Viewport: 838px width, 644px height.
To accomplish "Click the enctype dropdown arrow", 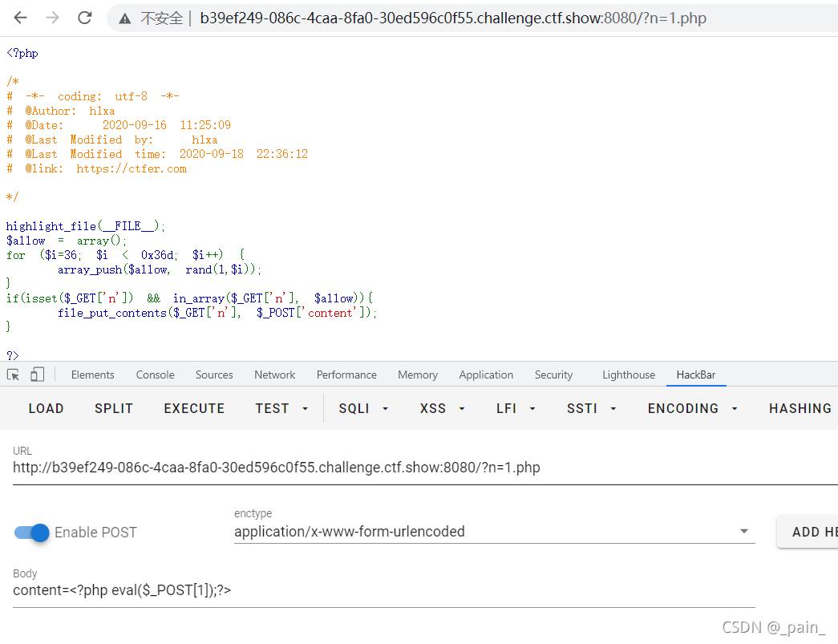I will tap(743, 531).
